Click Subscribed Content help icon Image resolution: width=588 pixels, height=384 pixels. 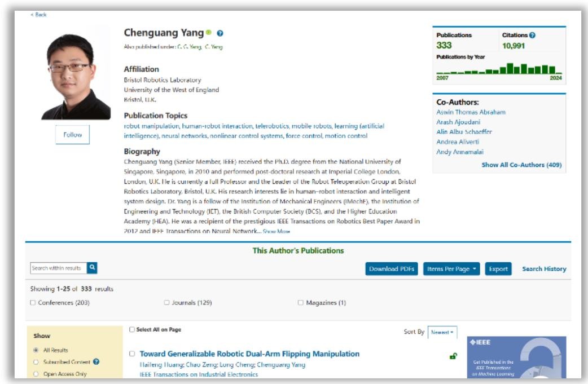pyautogui.click(x=96, y=362)
